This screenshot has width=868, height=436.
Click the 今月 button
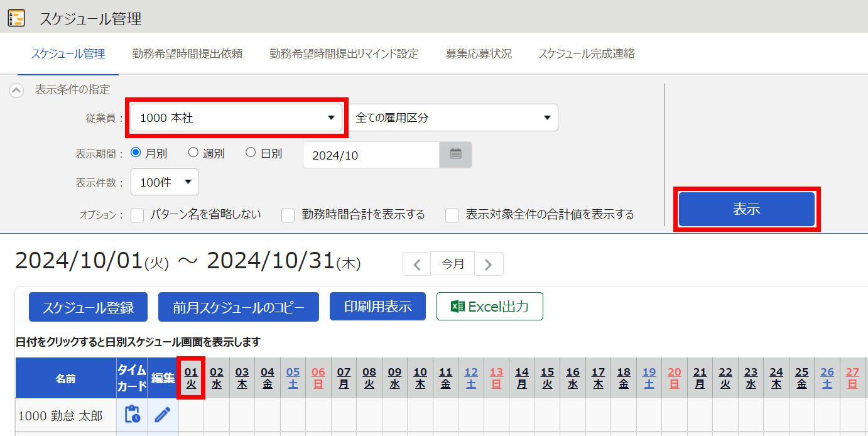453,264
